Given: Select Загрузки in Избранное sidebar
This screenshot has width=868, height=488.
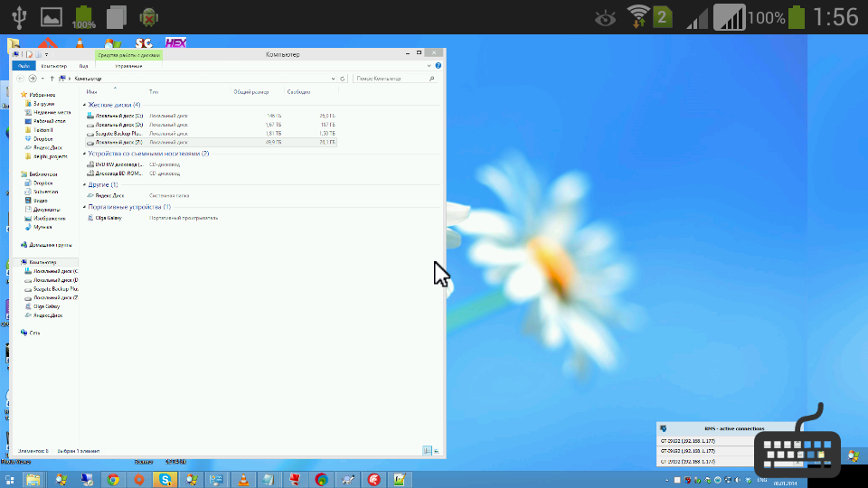Looking at the screenshot, I should (x=45, y=104).
